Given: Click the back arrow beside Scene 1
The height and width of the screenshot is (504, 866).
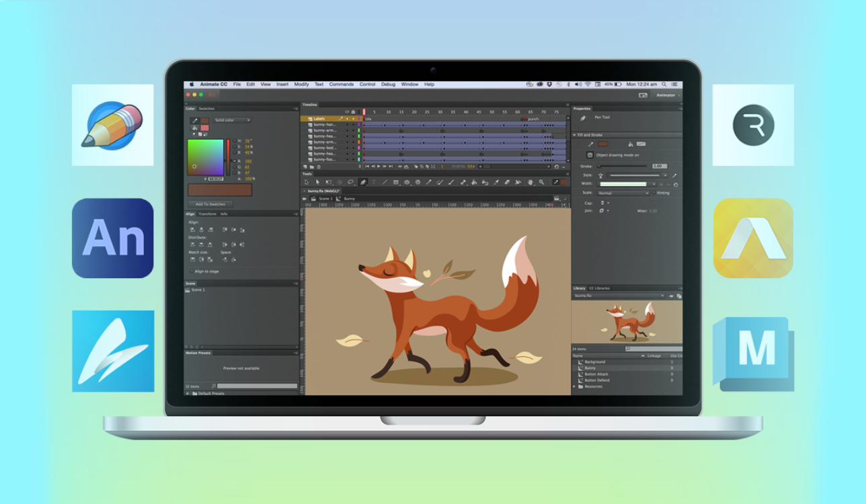Looking at the screenshot, I should coord(305,199).
